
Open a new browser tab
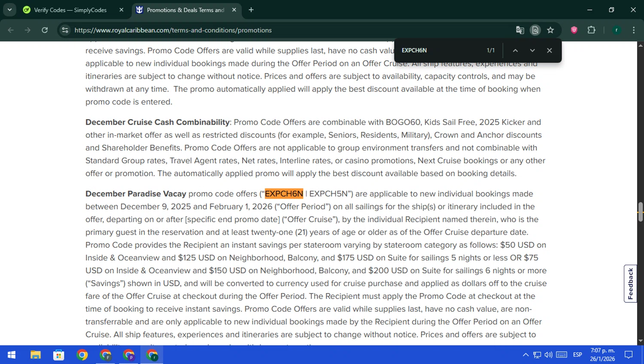click(251, 10)
